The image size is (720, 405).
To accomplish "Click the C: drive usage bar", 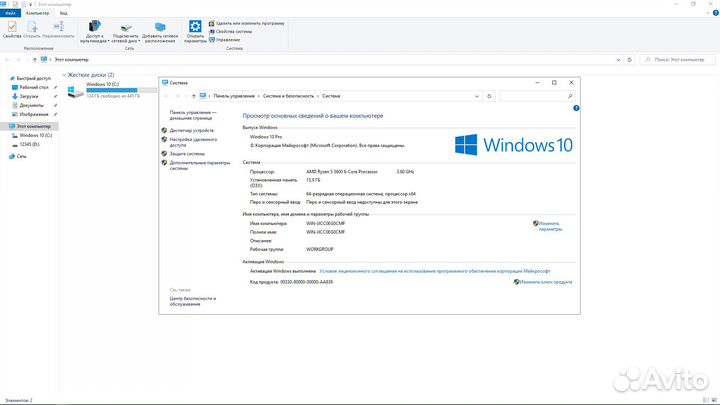I will pyautogui.click(x=121, y=90).
